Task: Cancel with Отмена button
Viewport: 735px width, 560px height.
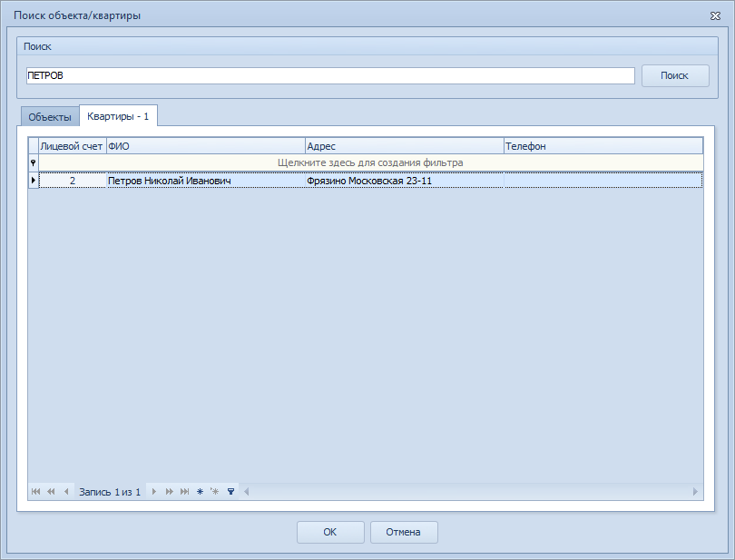Action: 404,532
